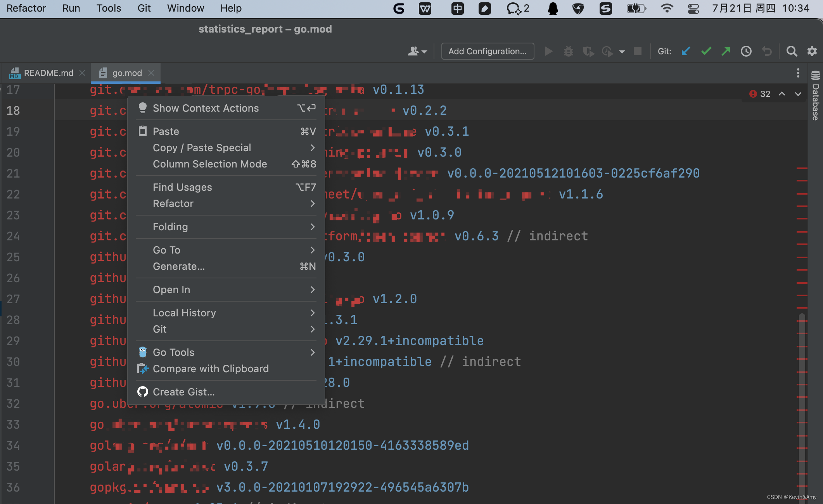Open the Git menu in the menu bar
The width and height of the screenshot is (823, 504).
coord(144,8)
